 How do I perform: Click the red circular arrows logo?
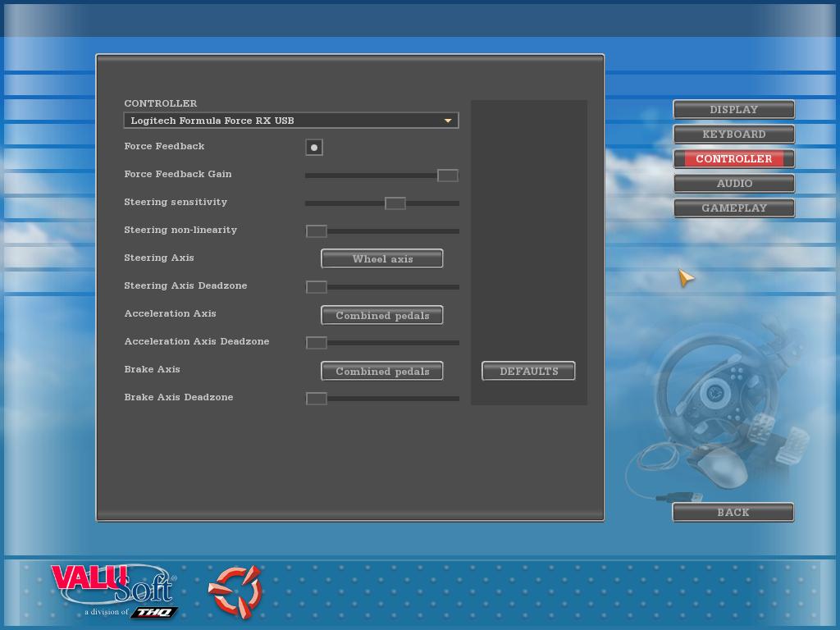[x=235, y=591]
